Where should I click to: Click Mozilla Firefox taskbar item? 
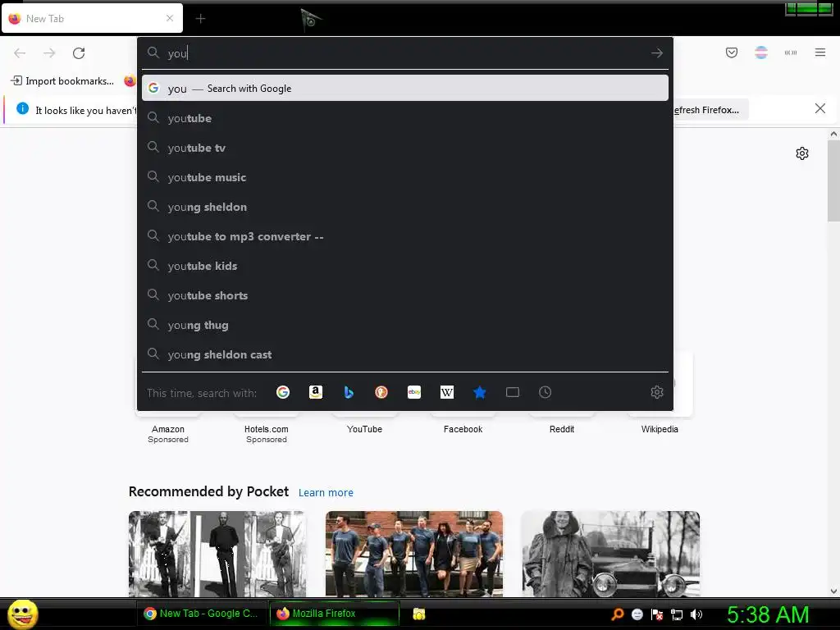coord(335,614)
